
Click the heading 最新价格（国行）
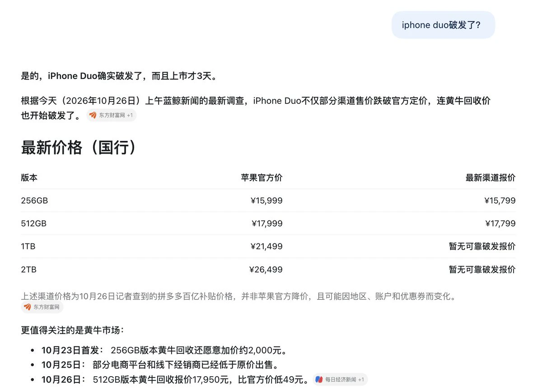coord(79,147)
